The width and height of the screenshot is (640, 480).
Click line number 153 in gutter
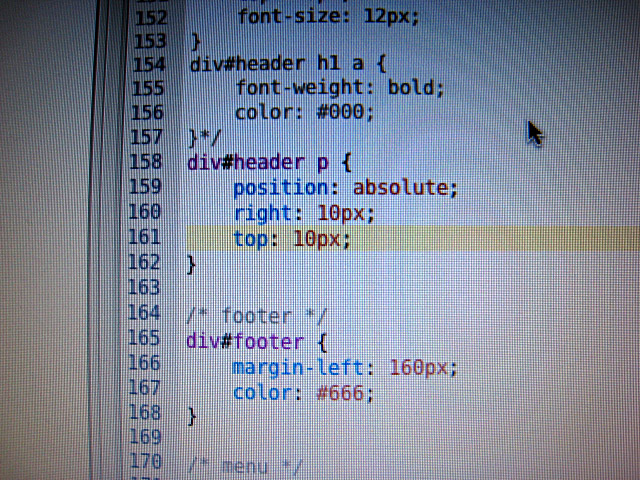click(150, 41)
